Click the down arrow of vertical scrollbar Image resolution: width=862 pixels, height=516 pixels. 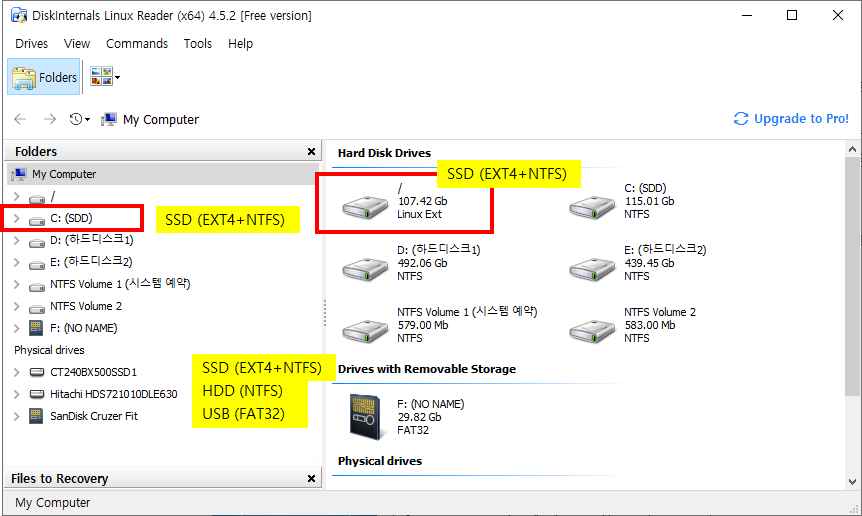852,482
